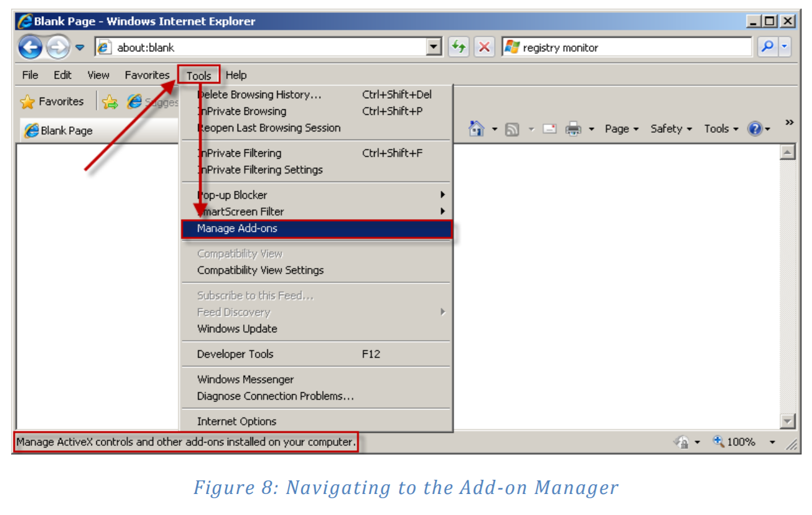
Task: Click the Print icon
Action: click(x=574, y=128)
